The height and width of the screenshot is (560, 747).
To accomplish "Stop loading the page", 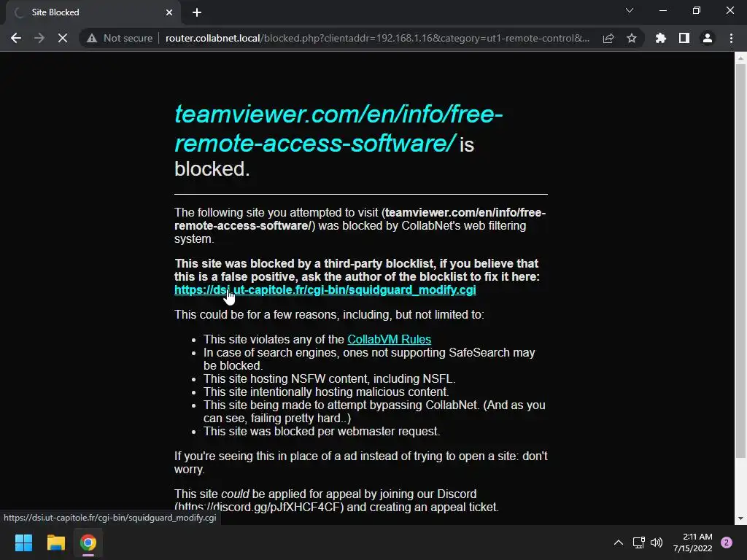I will tap(63, 38).
